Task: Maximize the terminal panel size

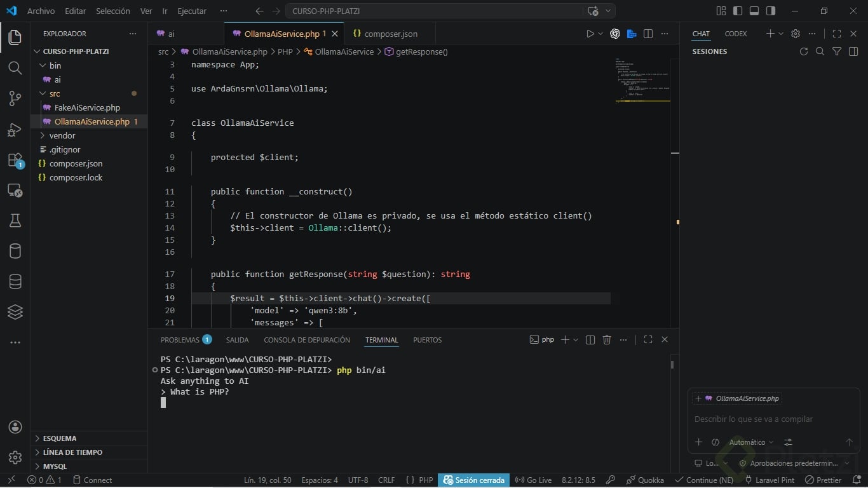Action: click(x=648, y=340)
